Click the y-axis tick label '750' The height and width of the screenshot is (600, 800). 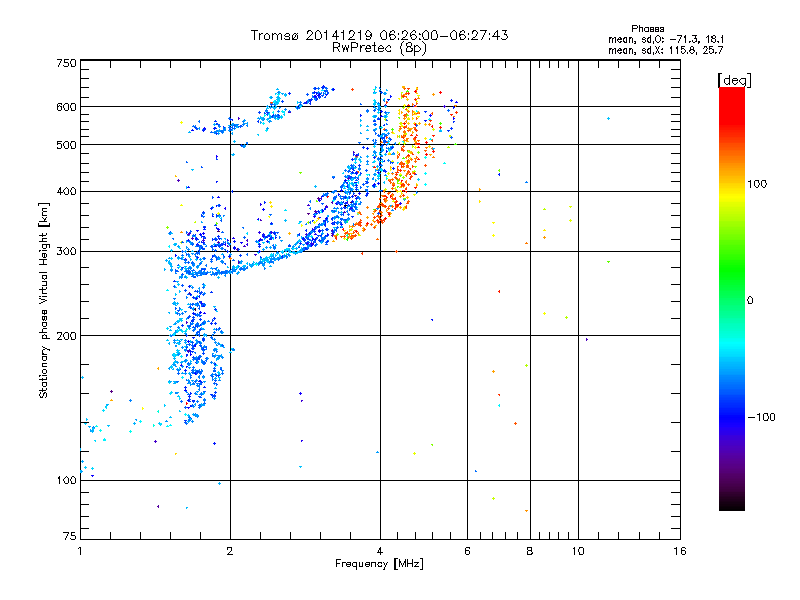pos(66,63)
